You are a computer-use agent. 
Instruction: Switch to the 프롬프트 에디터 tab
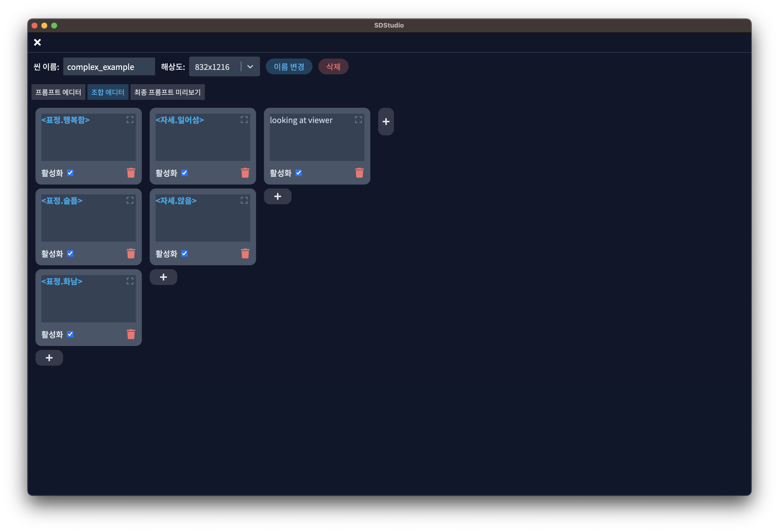click(x=58, y=92)
